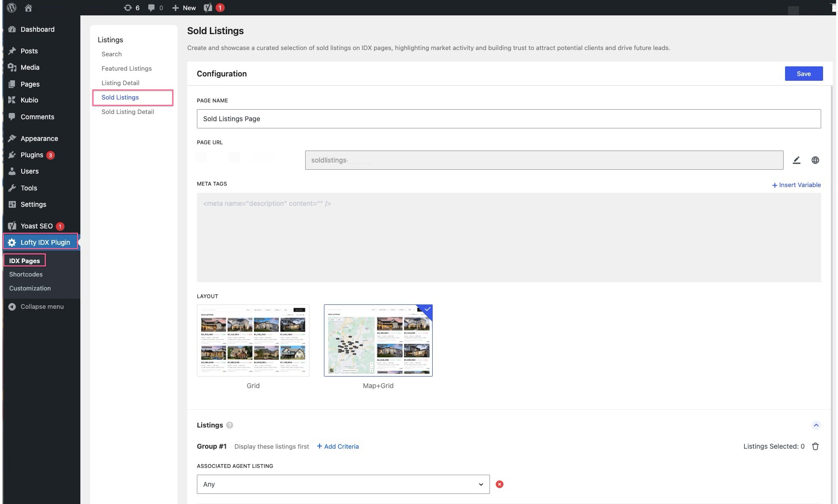Click the Settings sliders icon
838x504 pixels.
click(x=12, y=204)
